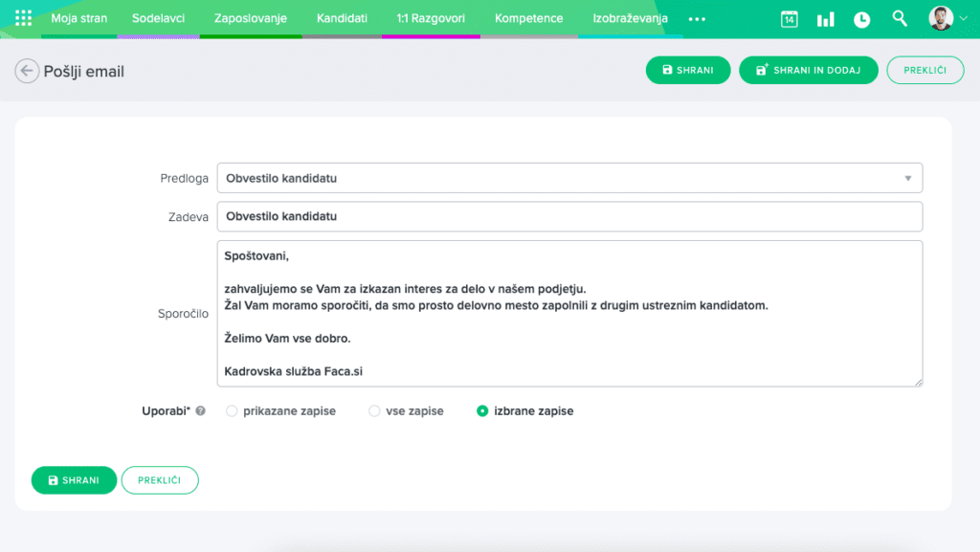This screenshot has height=552, width=980.
Task: Switch to the Kandidati tab
Action: point(342,18)
